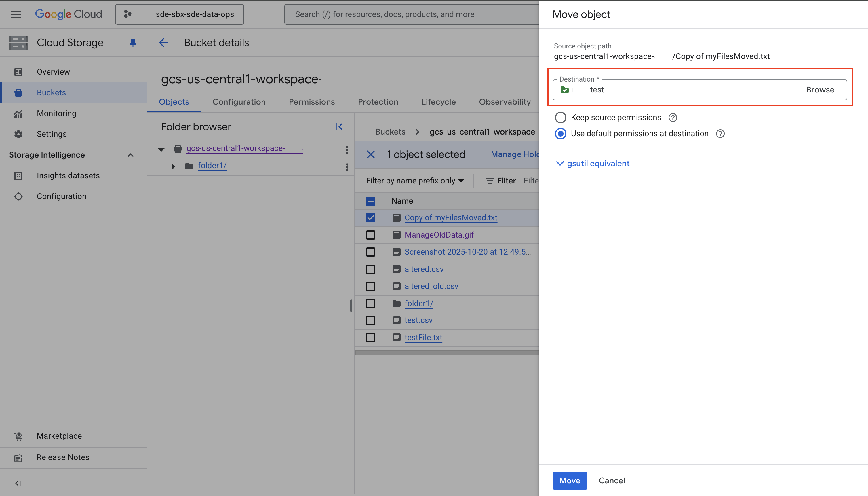
Task: Click help icon beside Use default permissions
Action: (x=720, y=134)
